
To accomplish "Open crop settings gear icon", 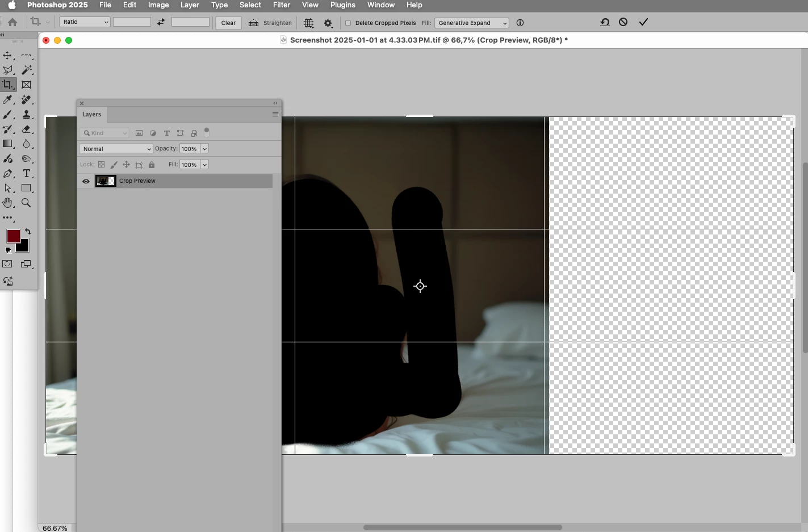I will (328, 23).
